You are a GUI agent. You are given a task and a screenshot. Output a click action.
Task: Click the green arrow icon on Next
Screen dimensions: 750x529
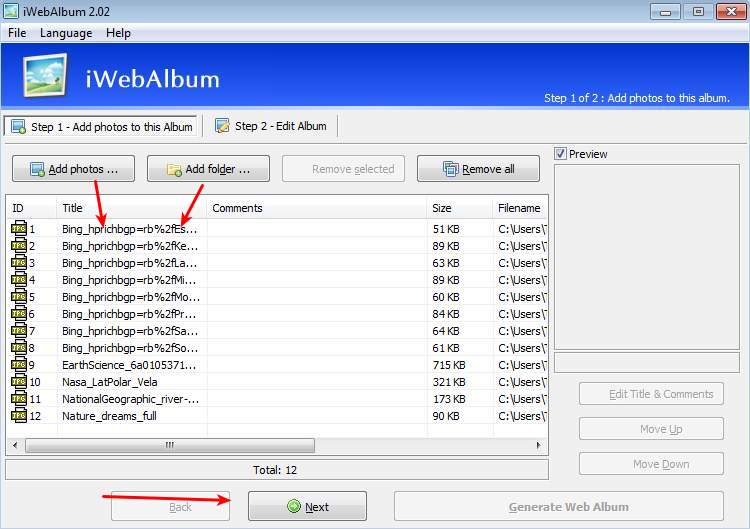294,506
